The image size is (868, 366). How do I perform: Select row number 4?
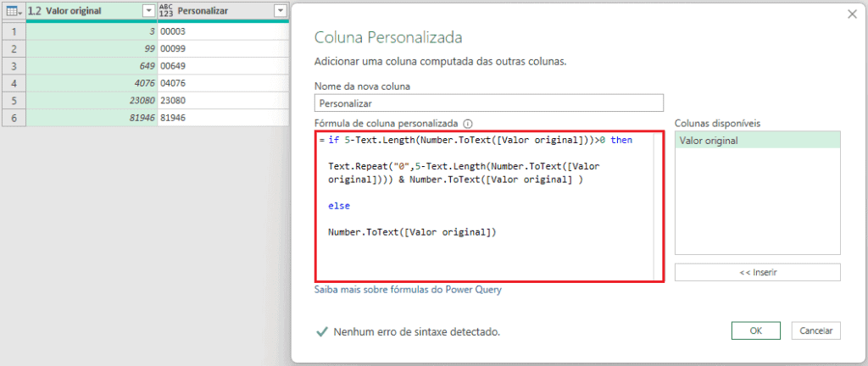(14, 83)
